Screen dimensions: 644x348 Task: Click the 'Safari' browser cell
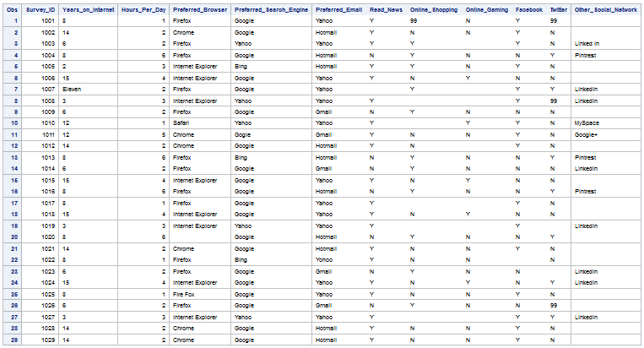(182, 123)
